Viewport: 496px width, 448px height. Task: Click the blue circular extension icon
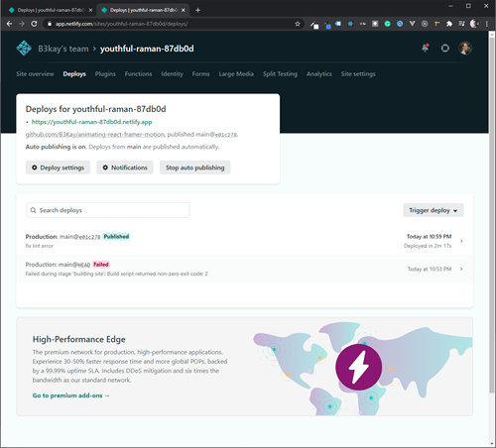[400, 24]
